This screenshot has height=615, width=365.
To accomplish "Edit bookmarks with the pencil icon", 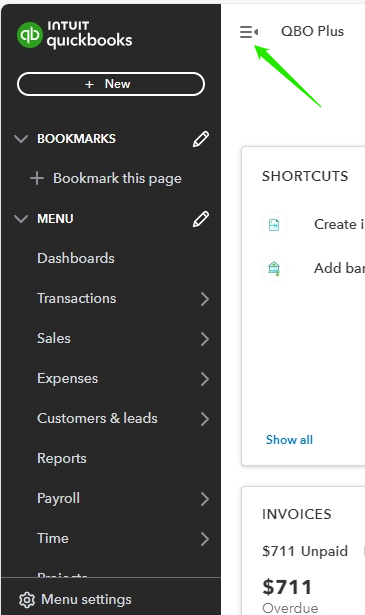I will 201,139.
